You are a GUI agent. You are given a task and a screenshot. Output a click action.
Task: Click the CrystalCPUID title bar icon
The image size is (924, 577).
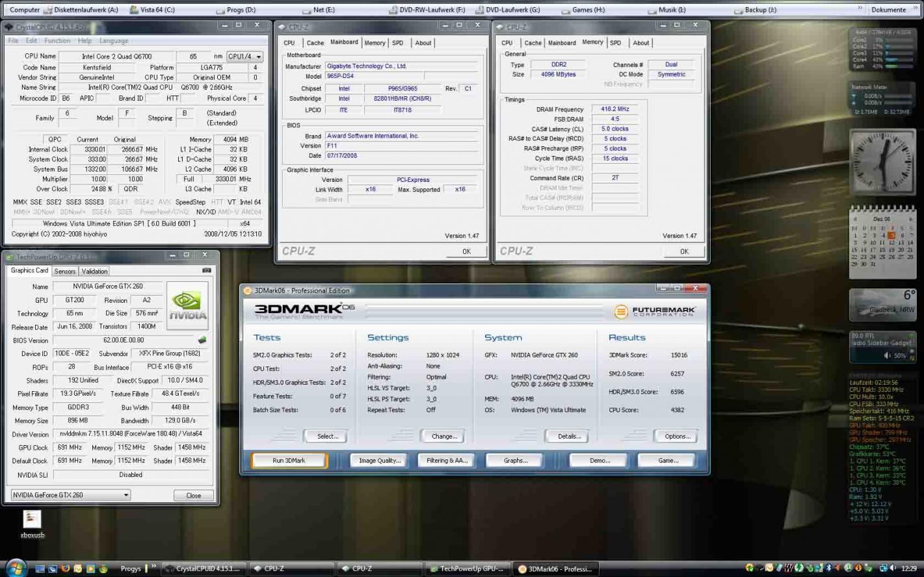tap(8, 27)
